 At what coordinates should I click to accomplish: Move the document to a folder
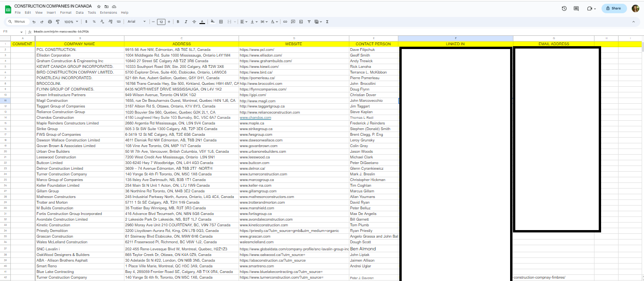pyautogui.click(x=107, y=6)
